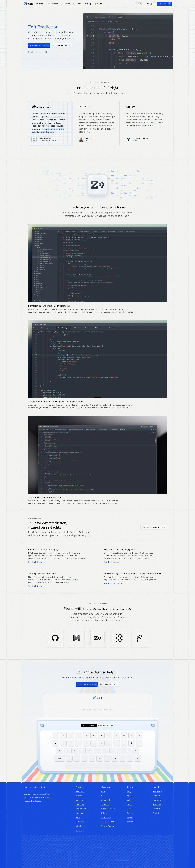Open See Pull Request under Training data
This screenshot has height=868, width=195.
click(x=37, y=586)
